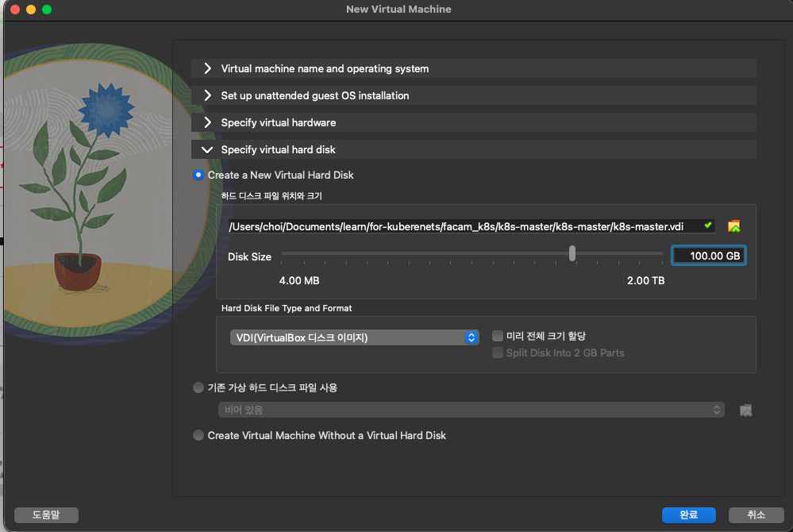Click the 100.00 GB disk size field
The width and height of the screenshot is (793, 532).
pos(709,256)
